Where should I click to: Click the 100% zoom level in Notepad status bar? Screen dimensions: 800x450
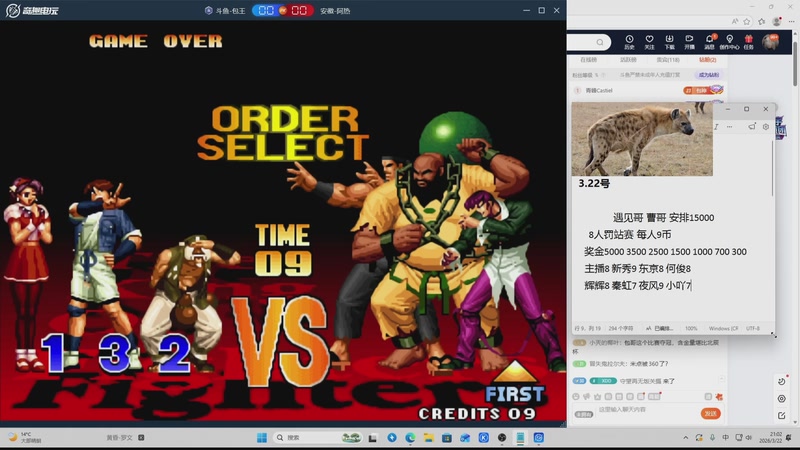coord(691,329)
